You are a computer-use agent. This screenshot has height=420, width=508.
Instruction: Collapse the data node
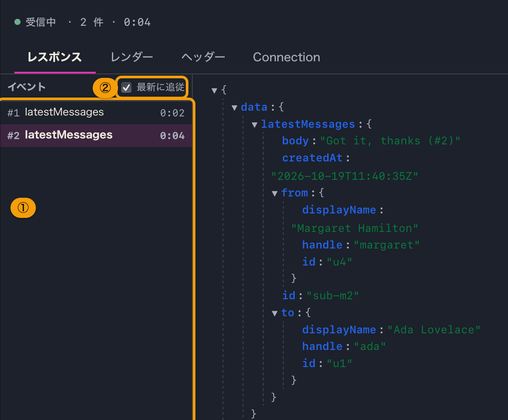(x=235, y=108)
